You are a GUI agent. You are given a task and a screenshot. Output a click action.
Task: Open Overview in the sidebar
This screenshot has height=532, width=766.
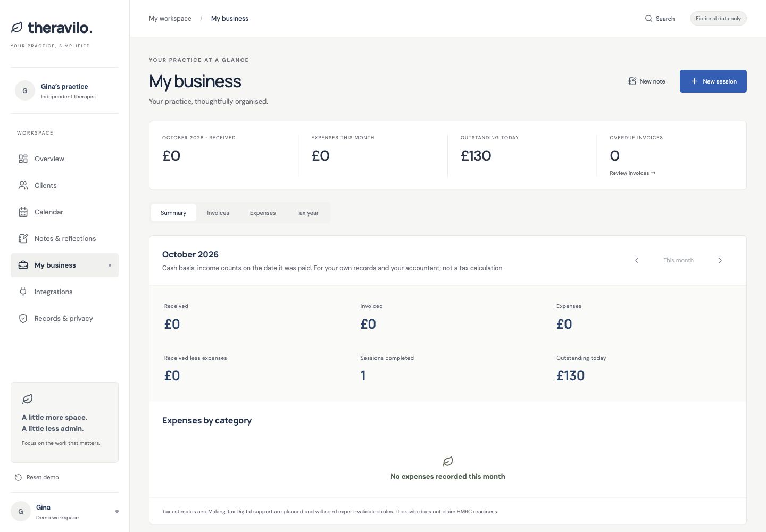tap(64, 159)
